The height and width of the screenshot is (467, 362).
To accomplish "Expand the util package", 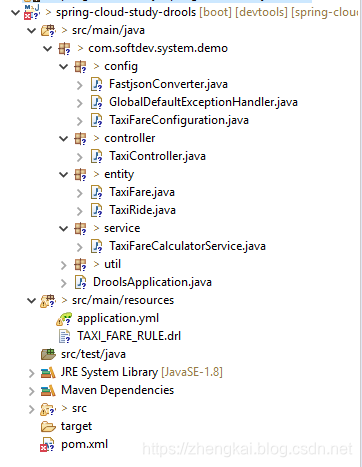I will point(64,265).
